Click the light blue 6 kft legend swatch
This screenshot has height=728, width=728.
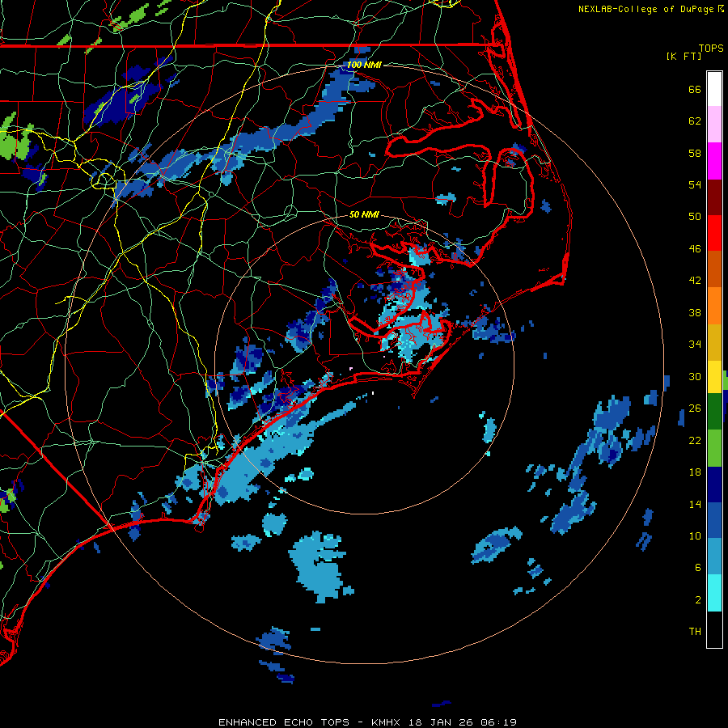(714, 557)
